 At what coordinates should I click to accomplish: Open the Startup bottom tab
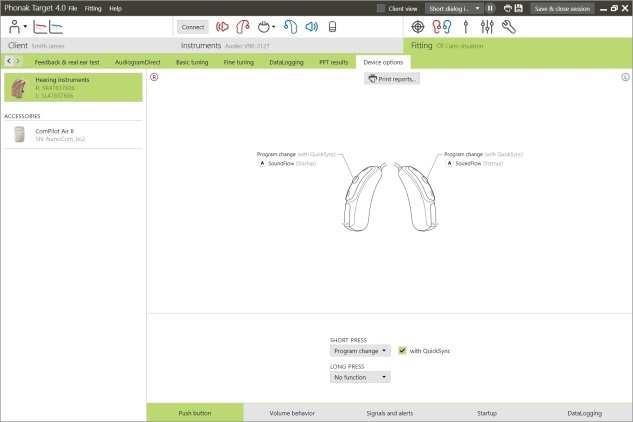coord(487,413)
